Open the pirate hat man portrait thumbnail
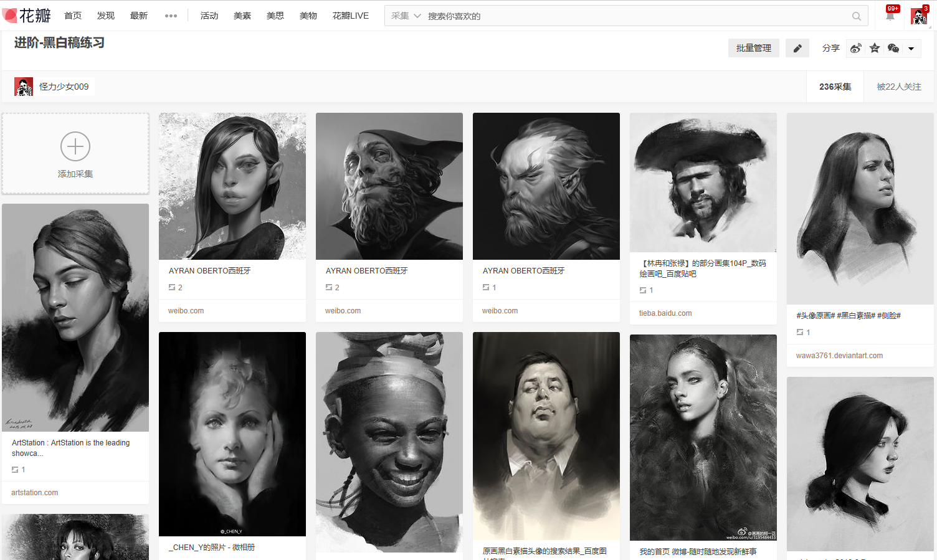 703,183
